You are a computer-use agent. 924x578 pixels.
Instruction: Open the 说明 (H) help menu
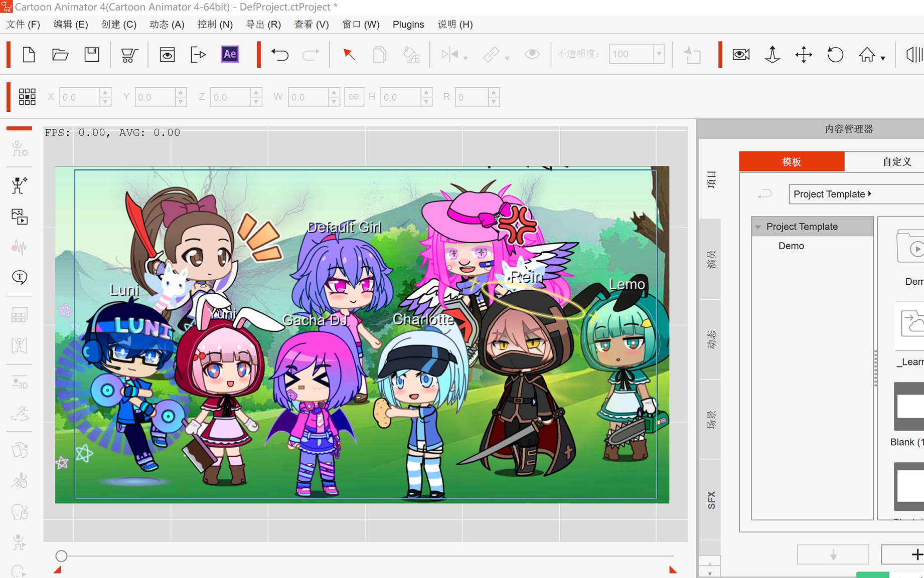coord(455,24)
